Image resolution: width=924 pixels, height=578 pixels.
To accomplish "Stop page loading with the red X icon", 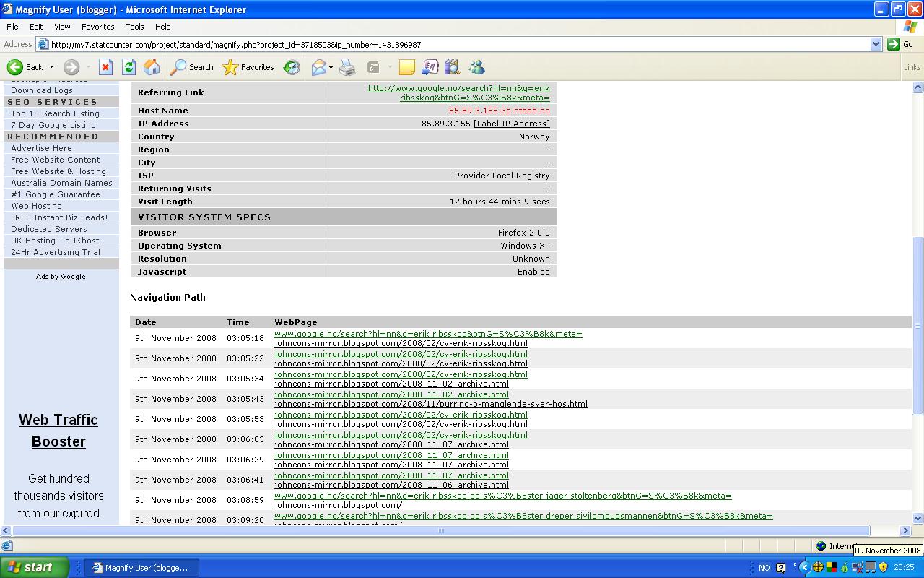I will click(x=105, y=67).
